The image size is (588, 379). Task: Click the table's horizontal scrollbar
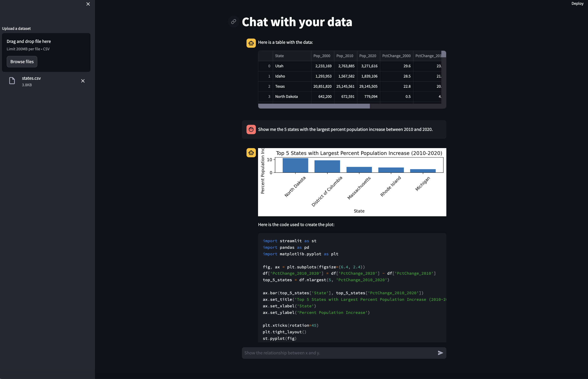coord(314,106)
